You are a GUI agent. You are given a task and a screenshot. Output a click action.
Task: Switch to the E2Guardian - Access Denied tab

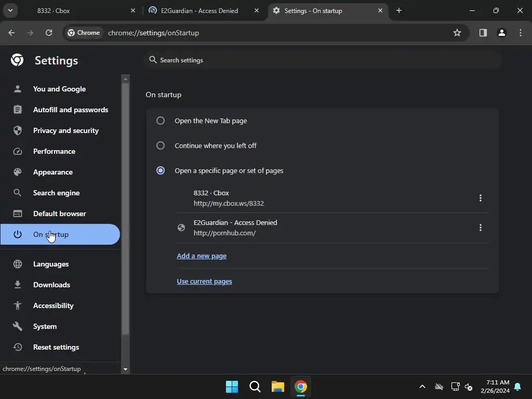click(204, 10)
